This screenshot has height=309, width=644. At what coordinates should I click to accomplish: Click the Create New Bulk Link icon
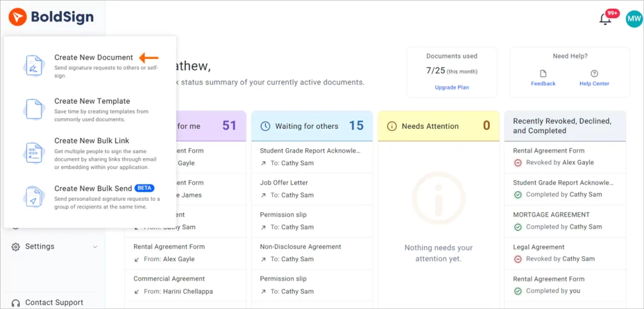[x=34, y=153]
